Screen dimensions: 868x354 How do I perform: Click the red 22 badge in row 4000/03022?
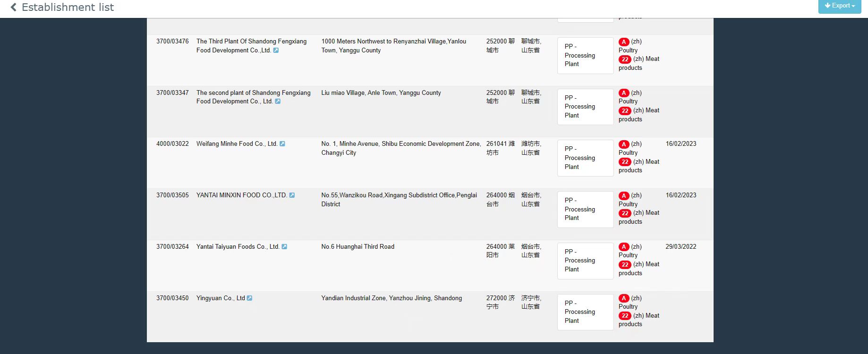[625, 162]
